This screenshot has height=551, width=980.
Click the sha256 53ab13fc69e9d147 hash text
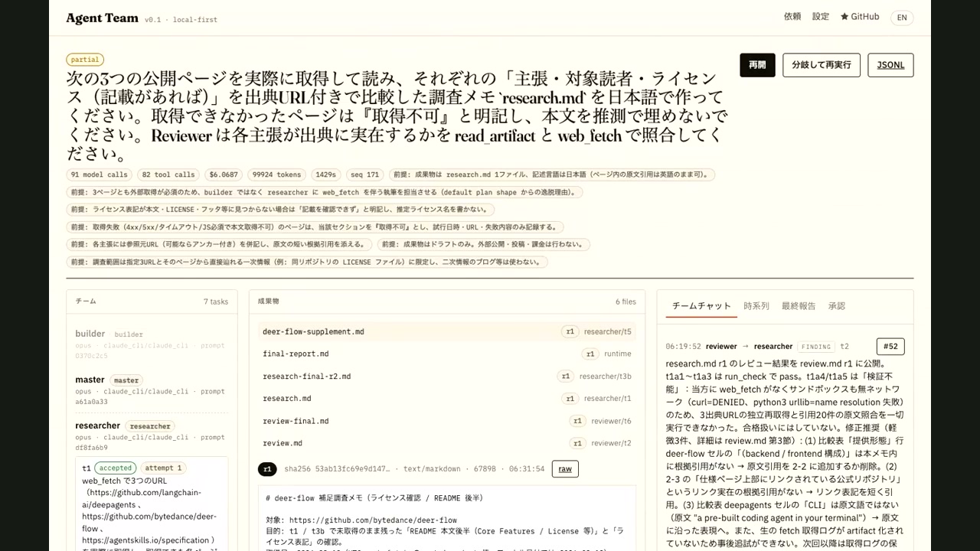(337, 468)
